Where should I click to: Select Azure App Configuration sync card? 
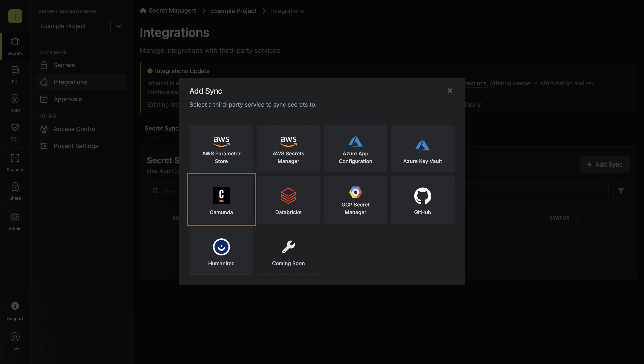355,149
